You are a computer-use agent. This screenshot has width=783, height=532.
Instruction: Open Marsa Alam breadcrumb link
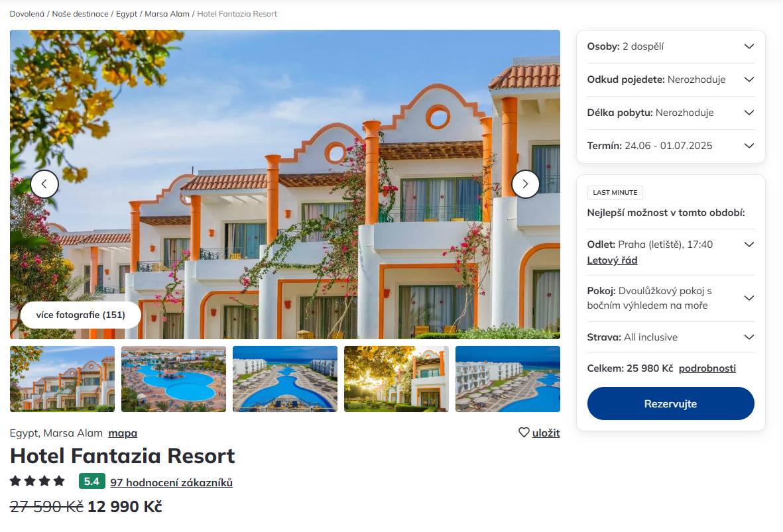click(x=167, y=14)
